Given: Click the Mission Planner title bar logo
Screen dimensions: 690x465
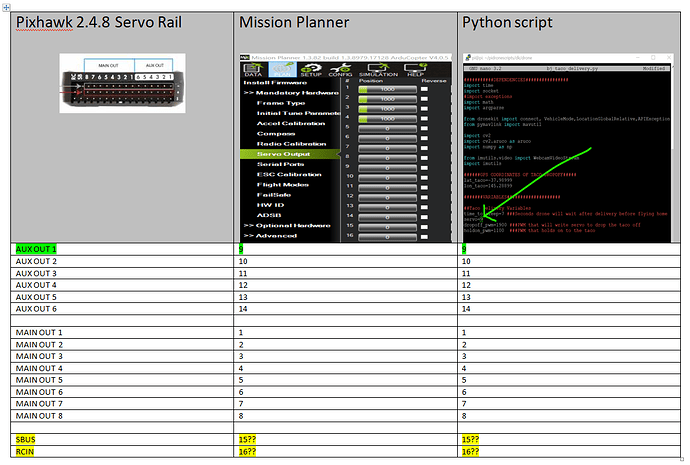Looking at the screenshot, I should (245, 57).
